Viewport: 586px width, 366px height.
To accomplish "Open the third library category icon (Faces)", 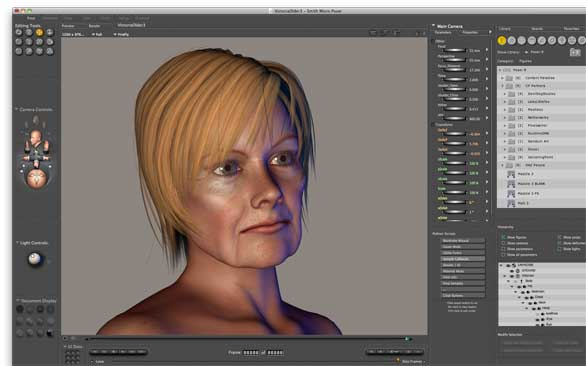I will 522,40.
